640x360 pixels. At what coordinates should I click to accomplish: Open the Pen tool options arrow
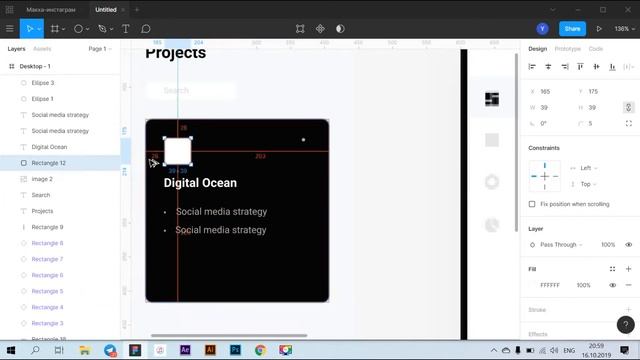click(111, 29)
